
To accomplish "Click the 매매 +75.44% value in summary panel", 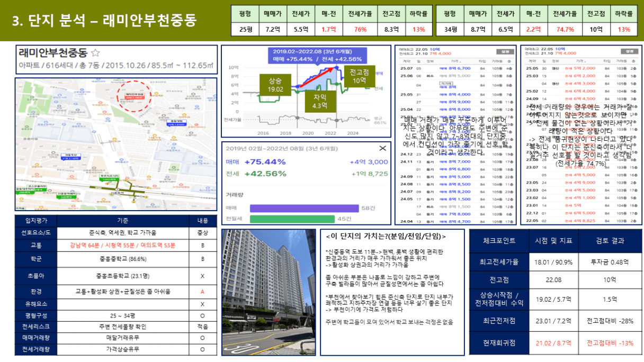I will coord(265,162).
